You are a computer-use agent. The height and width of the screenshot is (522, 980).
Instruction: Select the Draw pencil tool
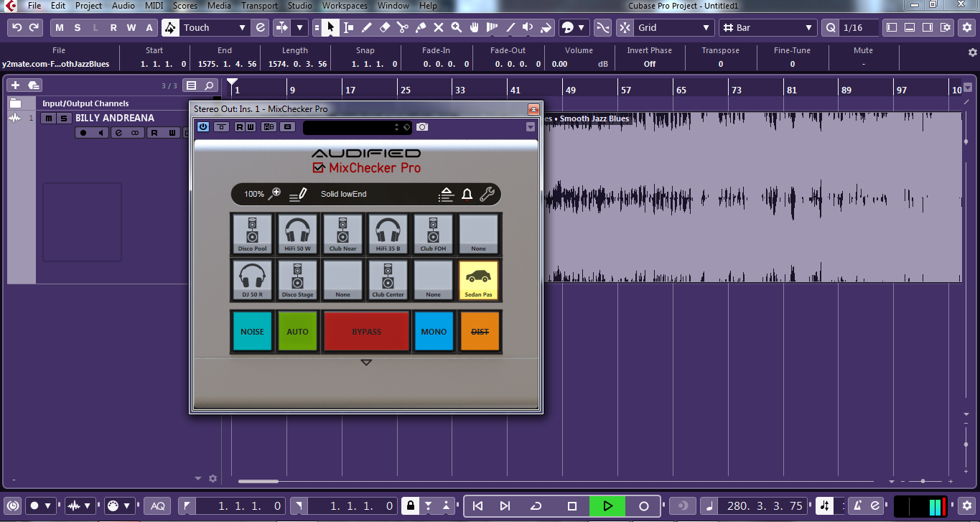tap(366, 27)
